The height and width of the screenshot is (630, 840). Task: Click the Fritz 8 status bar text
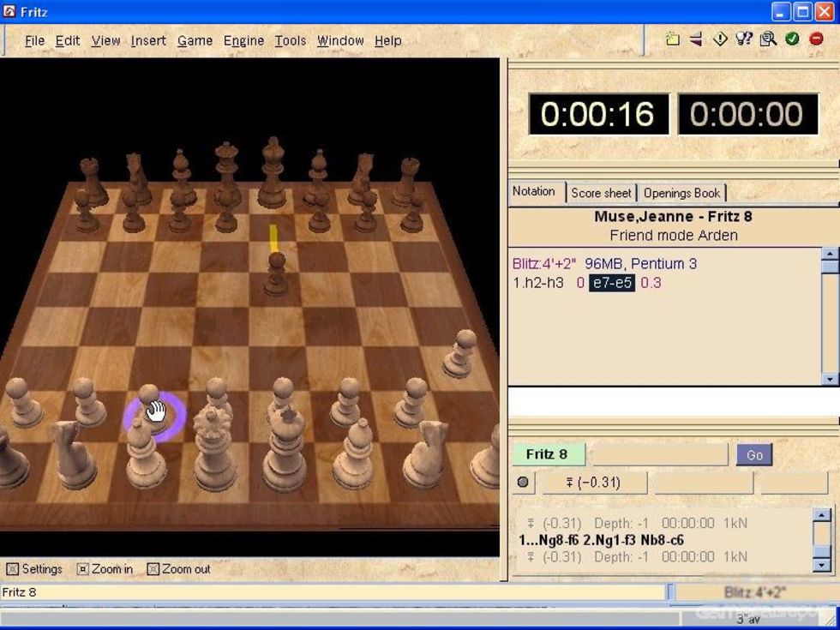point(19,592)
